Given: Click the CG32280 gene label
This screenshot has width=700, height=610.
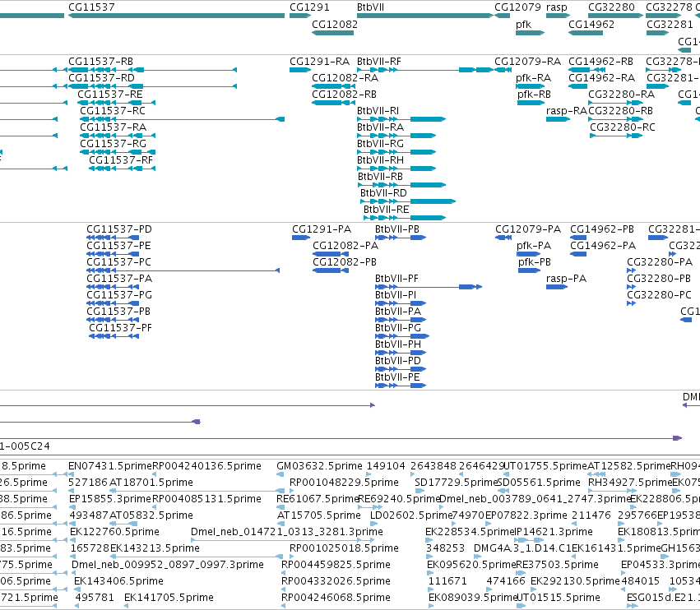Looking at the screenshot, I should pyautogui.click(x=611, y=7).
